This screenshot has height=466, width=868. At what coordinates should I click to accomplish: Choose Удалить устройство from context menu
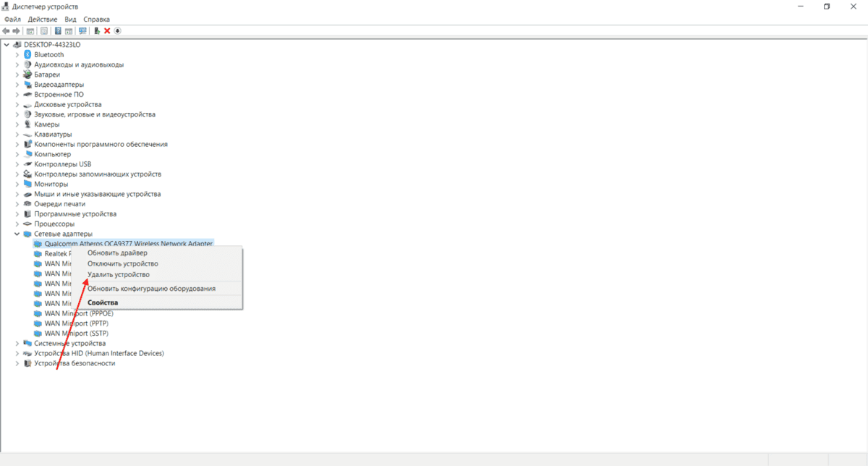[x=118, y=275]
